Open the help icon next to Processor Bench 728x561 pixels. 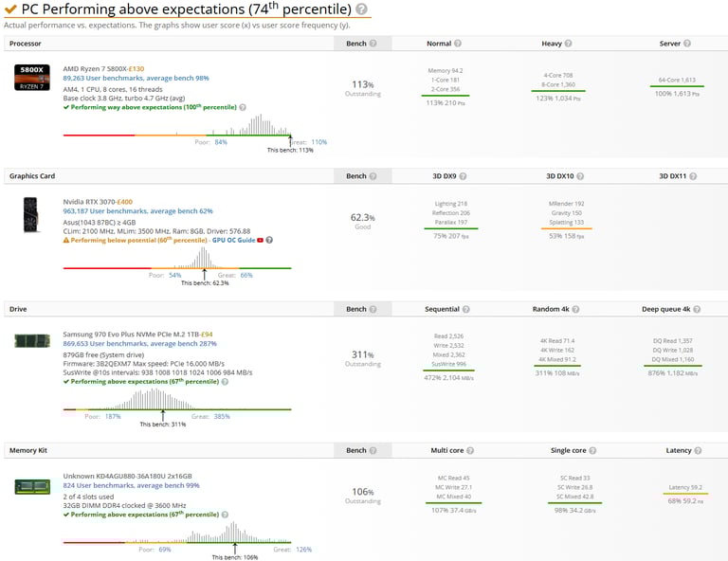(373, 44)
